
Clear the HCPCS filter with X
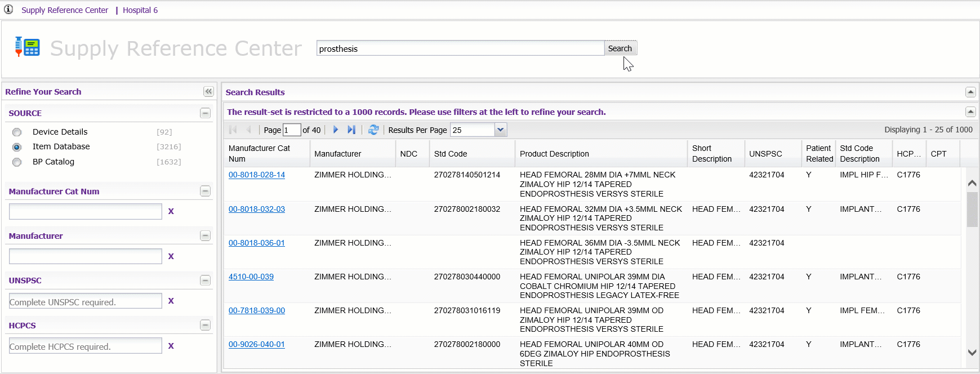click(171, 346)
